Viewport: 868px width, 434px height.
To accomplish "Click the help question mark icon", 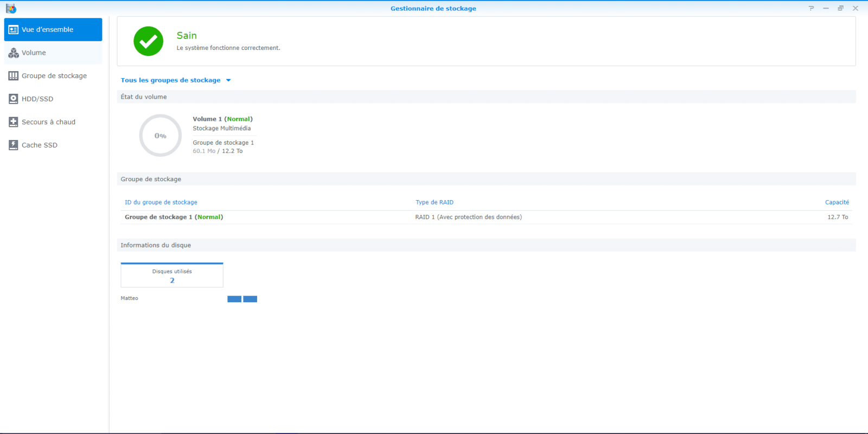I will pos(811,8).
